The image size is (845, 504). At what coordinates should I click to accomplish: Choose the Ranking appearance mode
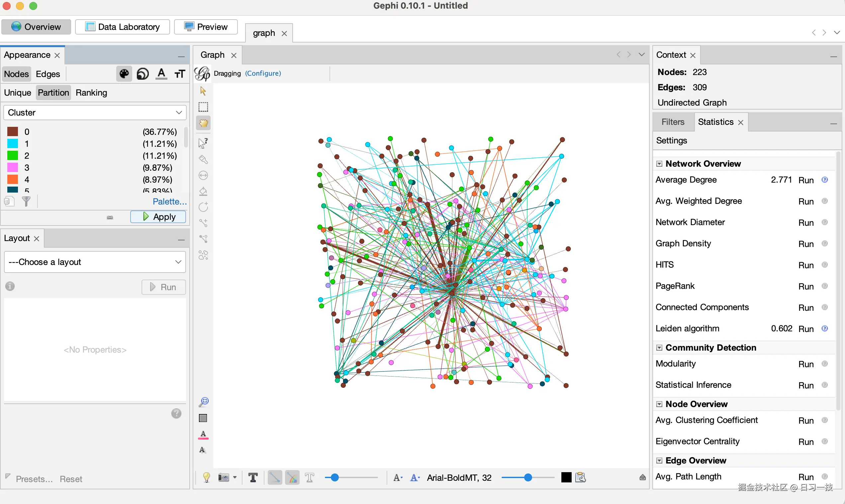[x=91, y=93]
